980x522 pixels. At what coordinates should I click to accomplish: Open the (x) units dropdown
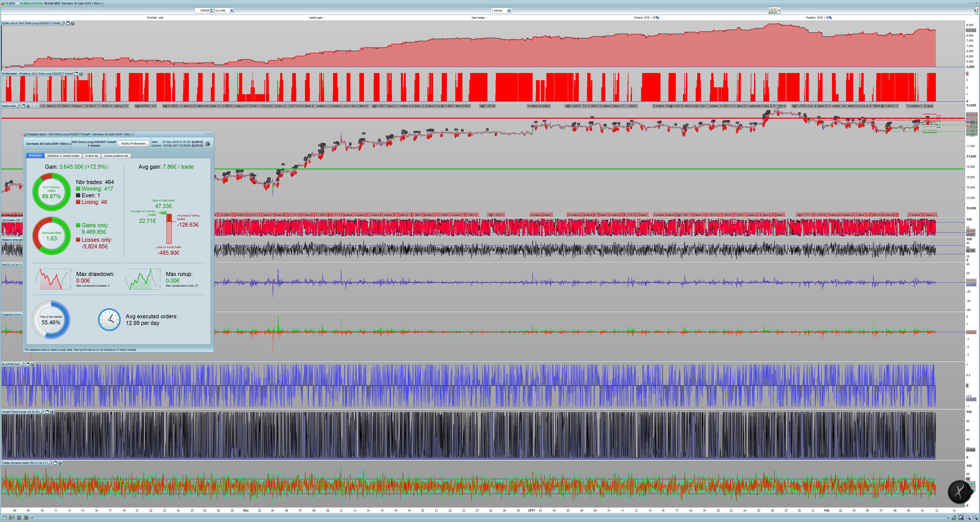coord(224,10)
